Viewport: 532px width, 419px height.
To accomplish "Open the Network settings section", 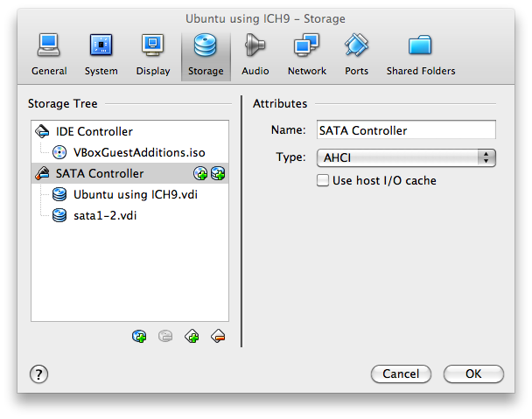I will coord(306,54).
